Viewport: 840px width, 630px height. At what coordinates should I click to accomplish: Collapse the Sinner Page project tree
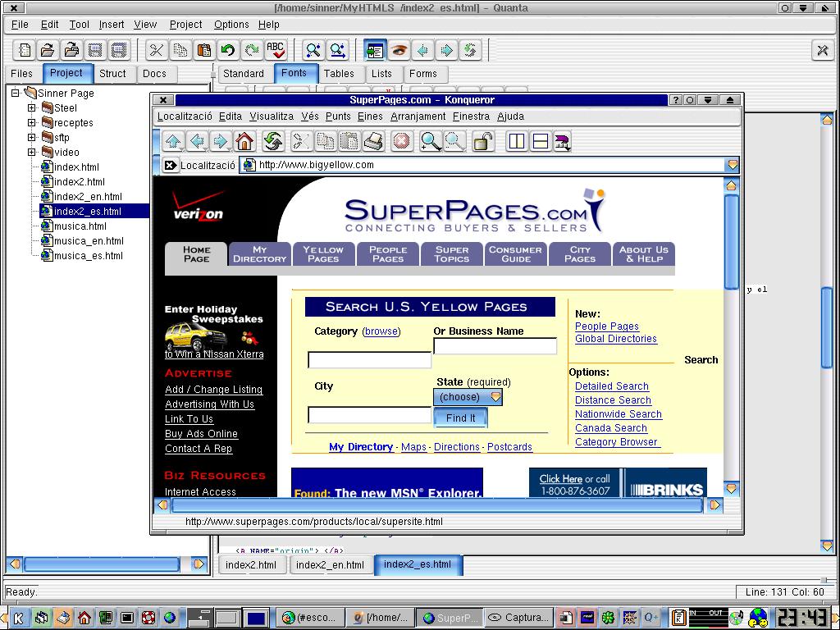[15, 94]
